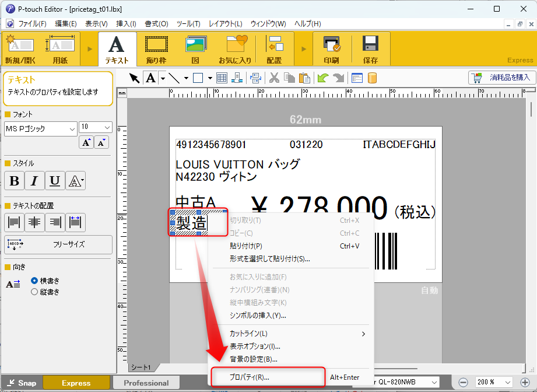Viewport: 537px width, 392px height.
Task: Select the 横書き radio button
Action: [34, 281]
